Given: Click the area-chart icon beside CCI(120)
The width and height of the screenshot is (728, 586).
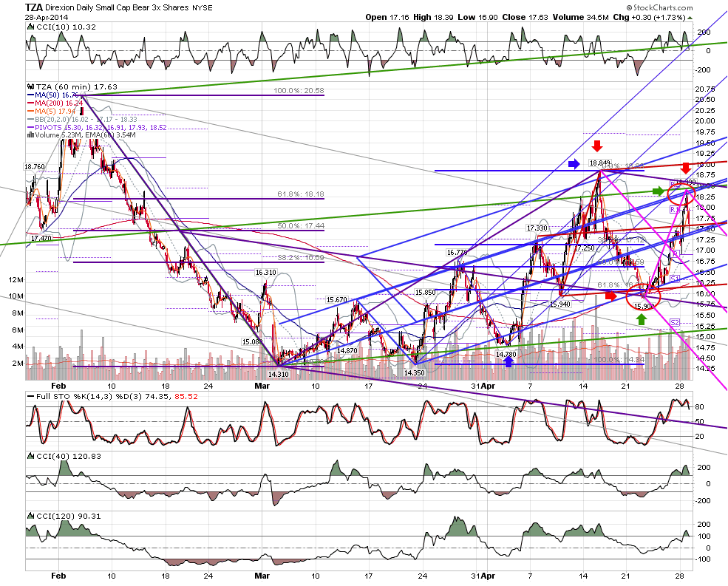Looking at the screenshot, I should point(30,517).
